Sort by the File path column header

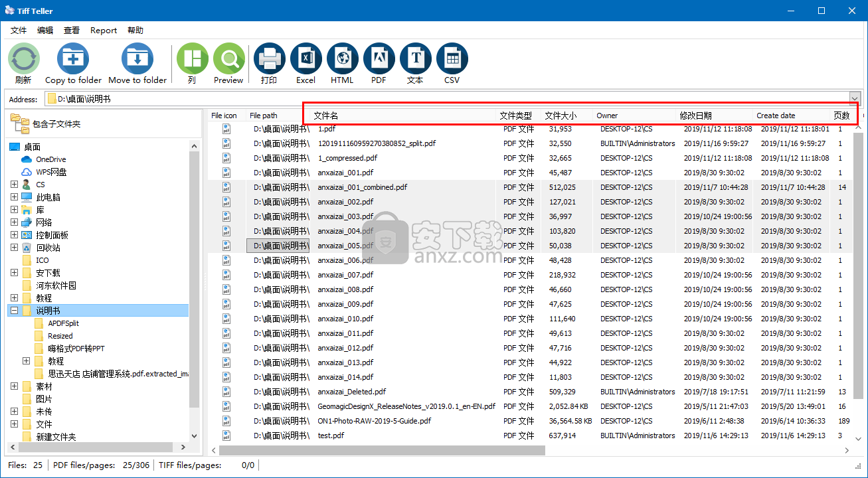pos(278,116)
